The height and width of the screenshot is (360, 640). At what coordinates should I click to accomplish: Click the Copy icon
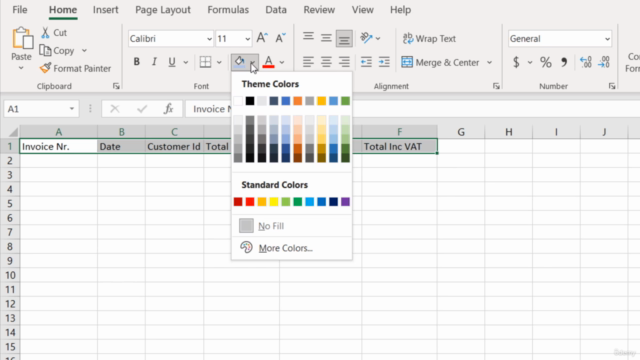45,50
